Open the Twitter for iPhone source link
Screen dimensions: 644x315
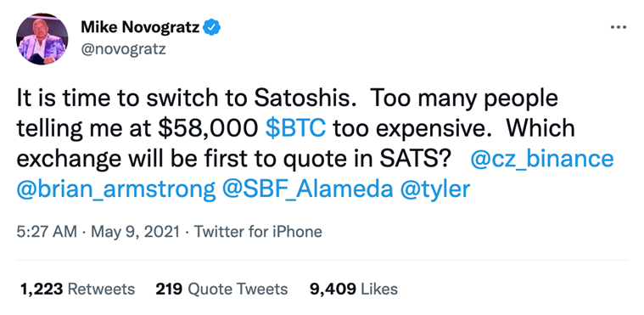tap(258, 232)
